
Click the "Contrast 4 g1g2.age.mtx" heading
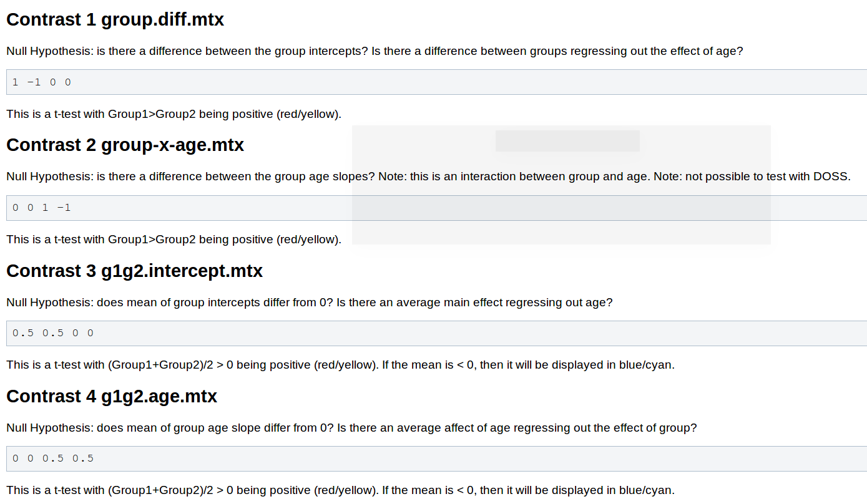click(x=112, y=397)
